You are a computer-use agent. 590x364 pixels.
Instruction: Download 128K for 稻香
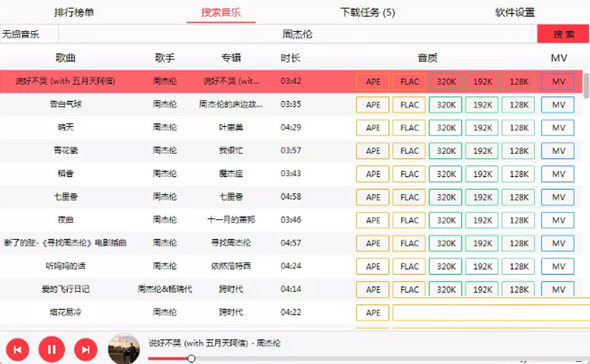pyautogui.click(x=519, y=174)
